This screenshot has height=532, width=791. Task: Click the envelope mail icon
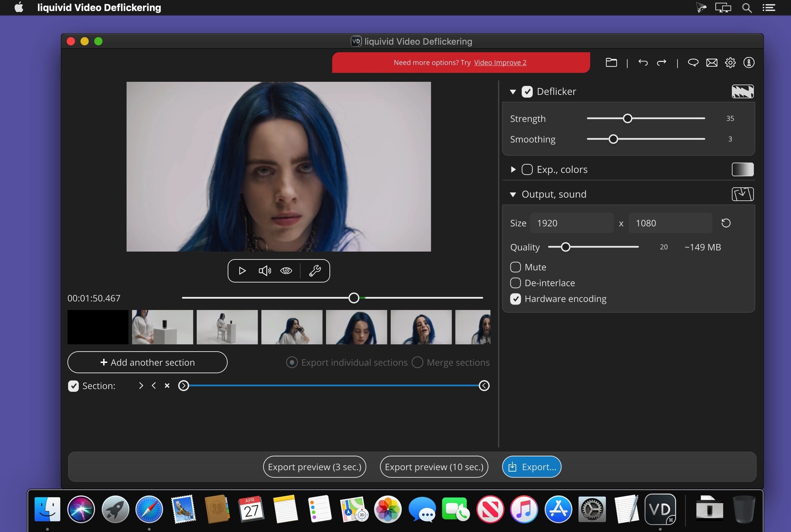pos(712,63)
